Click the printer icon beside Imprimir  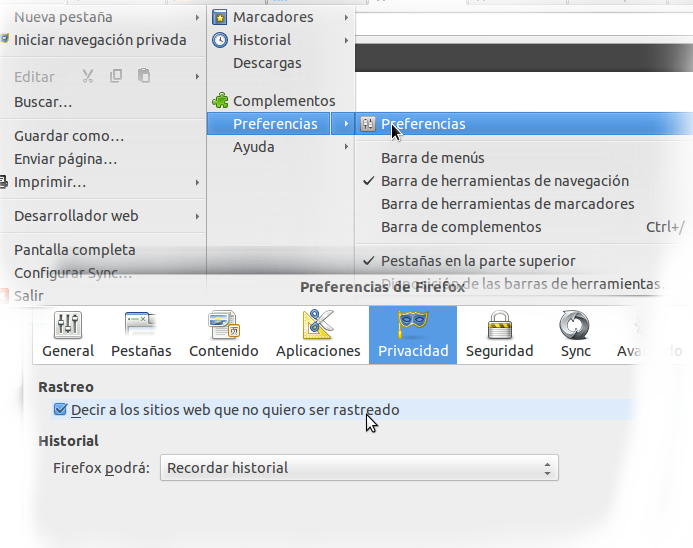[x=4, y=182]
